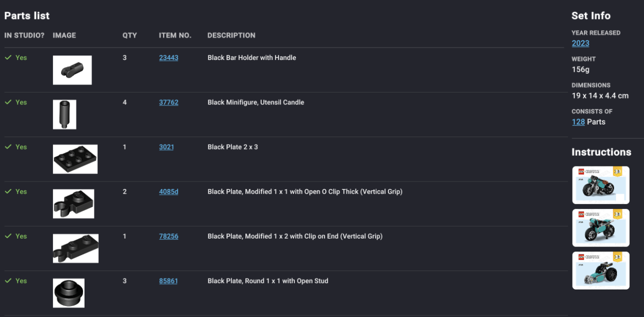Open the 1 x 2 Clip plate image

coord(75,248)
